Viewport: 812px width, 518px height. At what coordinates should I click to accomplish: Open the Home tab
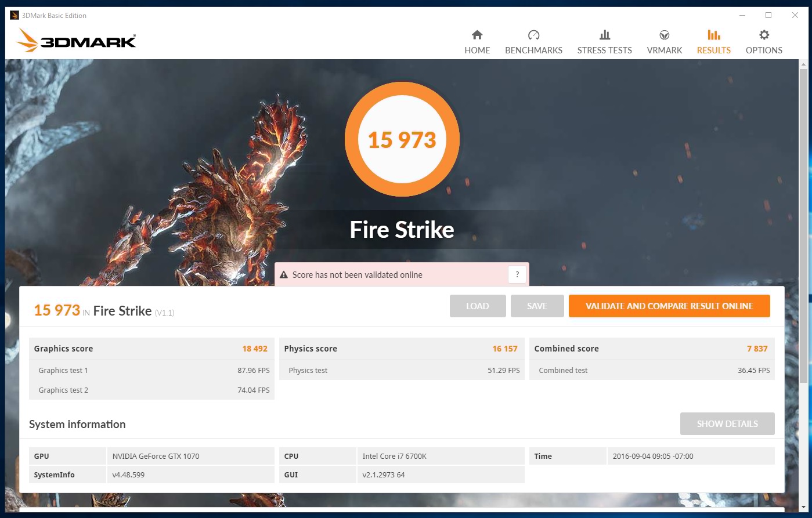coord(477,42)
